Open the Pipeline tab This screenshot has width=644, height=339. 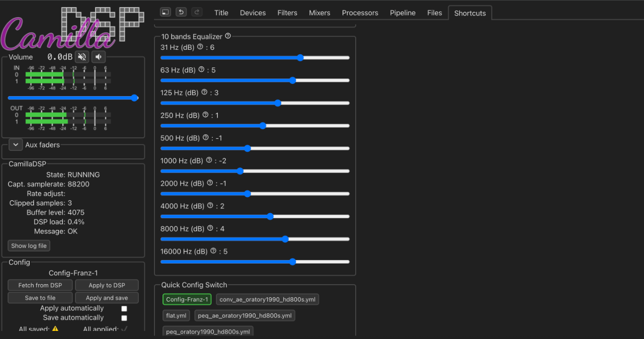point(403,13)
